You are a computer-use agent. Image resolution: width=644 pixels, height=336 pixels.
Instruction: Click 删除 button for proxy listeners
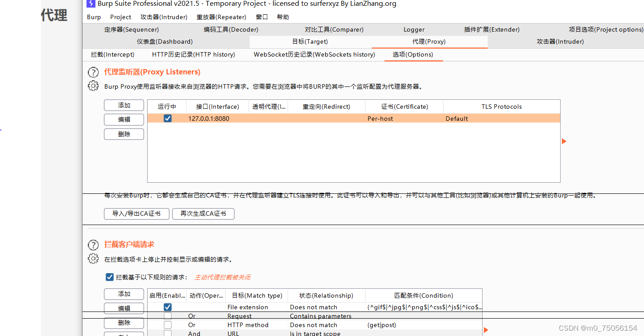[x=124, y=134]
